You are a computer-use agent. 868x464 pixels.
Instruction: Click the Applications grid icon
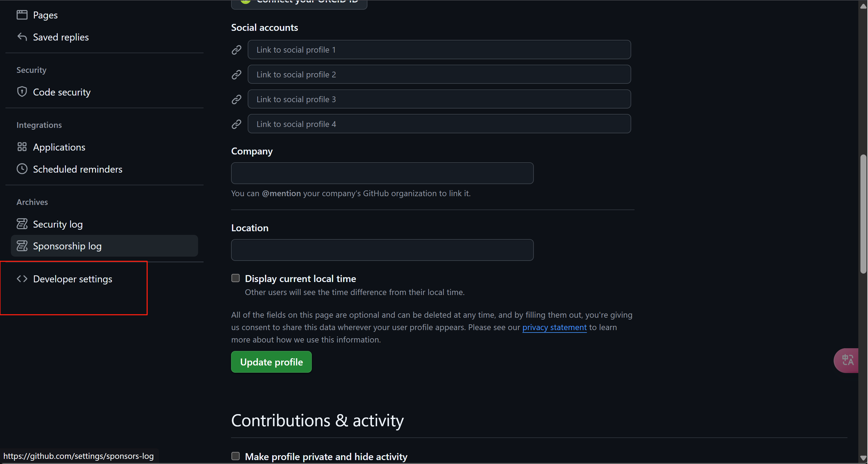click(22, 147)
